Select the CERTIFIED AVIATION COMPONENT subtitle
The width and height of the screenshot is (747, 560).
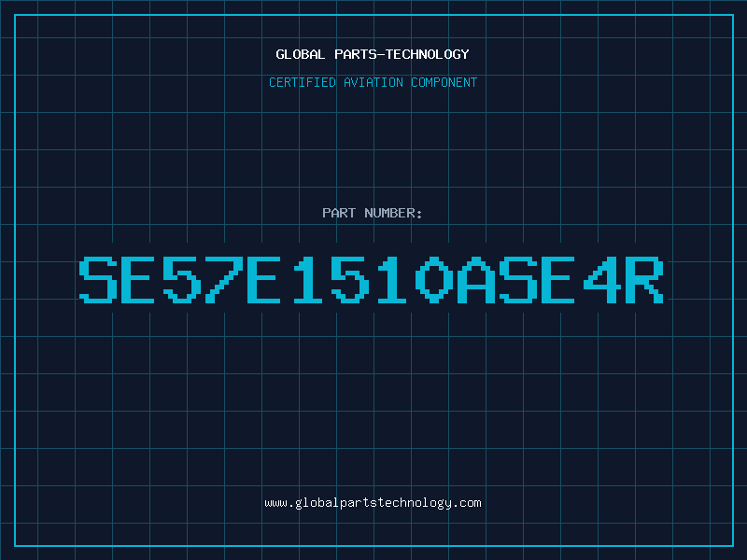(373, 82)
